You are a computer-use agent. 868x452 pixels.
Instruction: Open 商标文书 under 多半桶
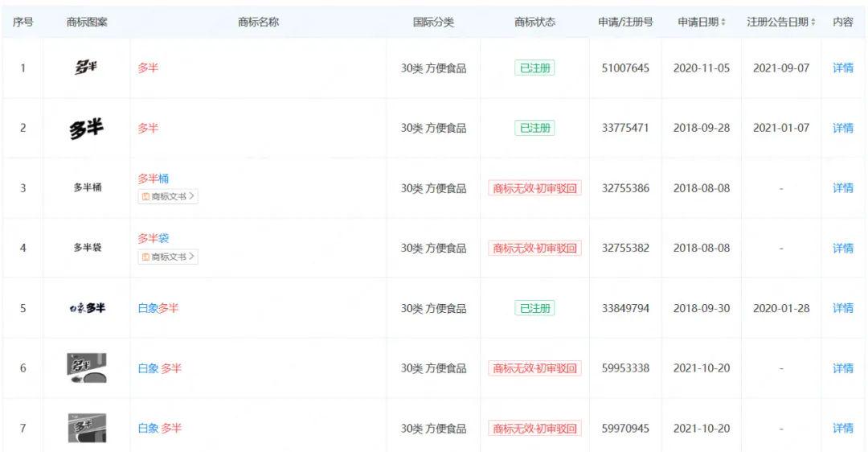pos(168,196)
